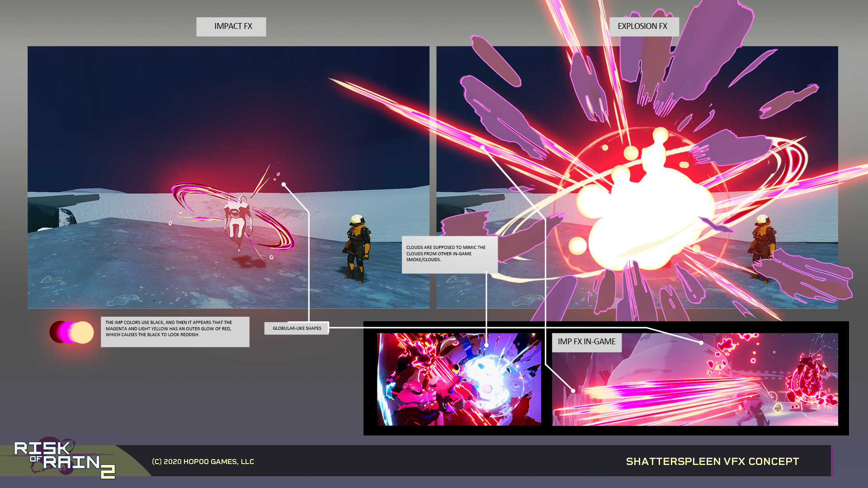This screenshot has width=868, height=488.
Task: Click the GLOBULAR-LIKE SHAPES label
Action: [297, 328]
